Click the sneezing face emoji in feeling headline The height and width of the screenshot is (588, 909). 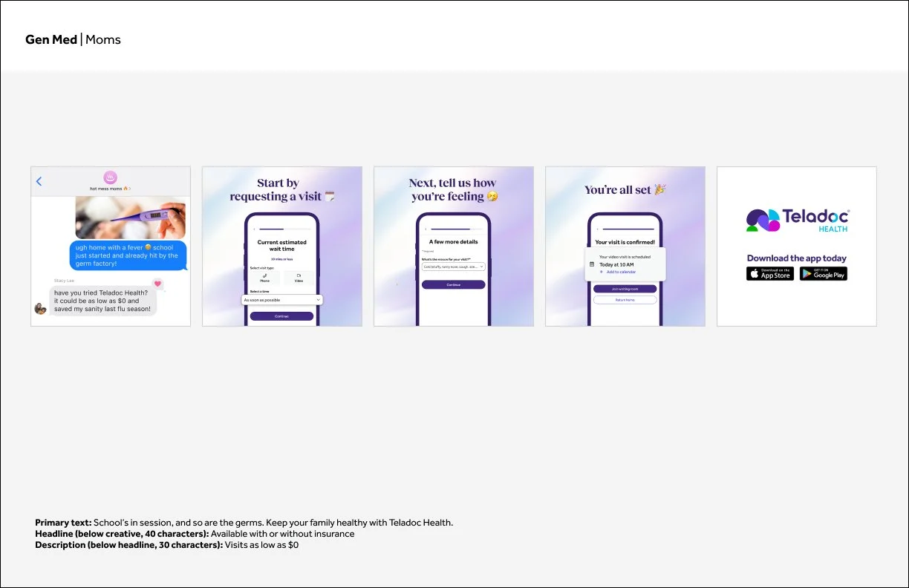[492, 196]
